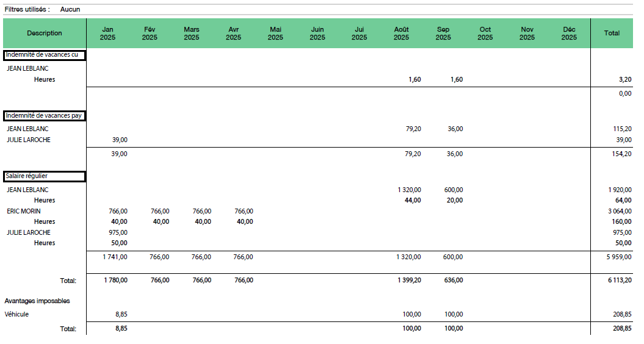Select the 'Déc 2025' column header
644x344 pixels.
click(x=569, y=34)
